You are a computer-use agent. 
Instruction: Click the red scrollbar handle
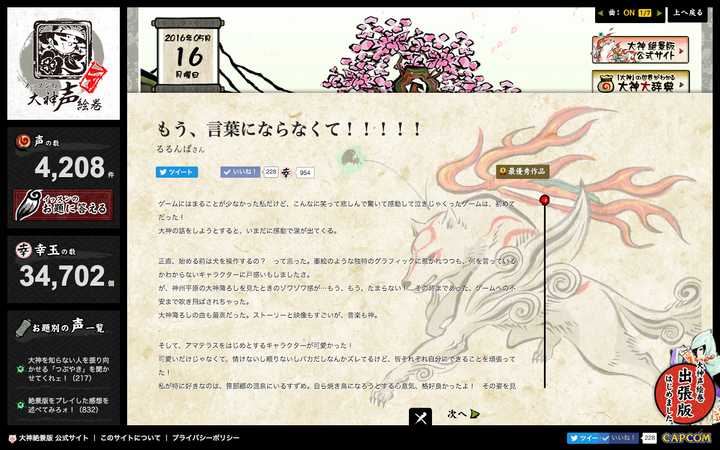pos(545,199)
